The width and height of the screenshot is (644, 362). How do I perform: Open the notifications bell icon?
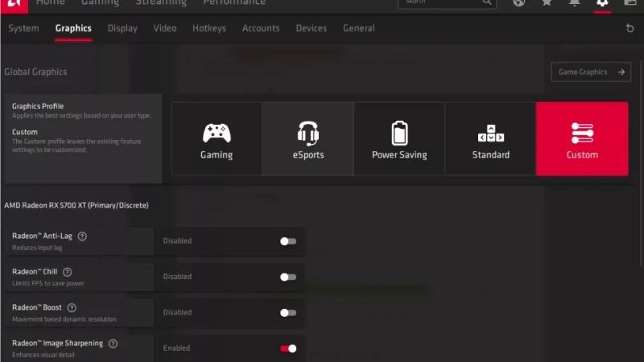[574, 3]
